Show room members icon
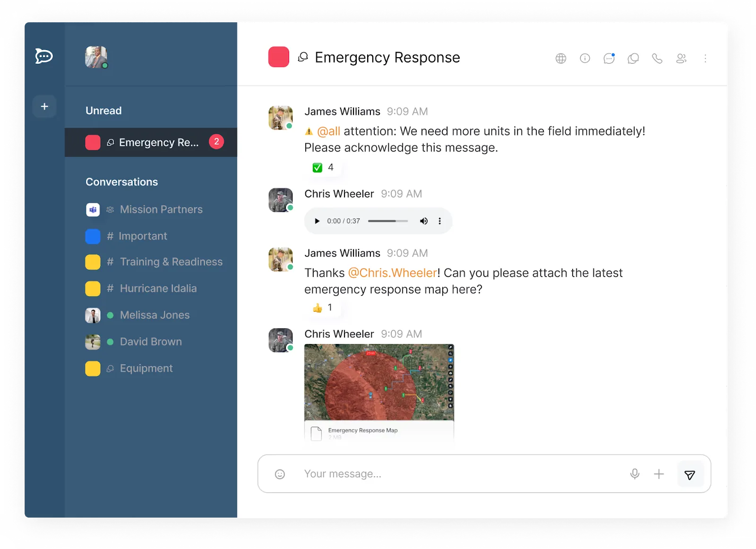Image resolution: width=756 pixels, height=549 pixels. [681, 59]
